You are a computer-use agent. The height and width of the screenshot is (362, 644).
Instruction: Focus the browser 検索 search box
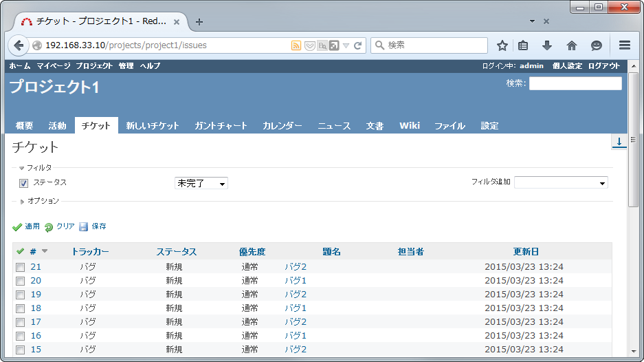pyautogui.click(x=429, y=45)
